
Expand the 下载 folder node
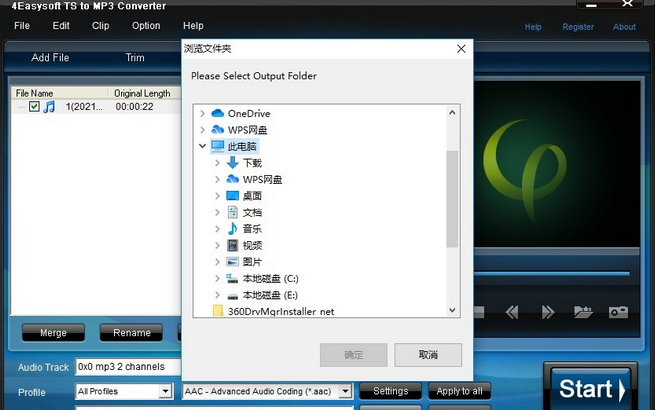pos(217,163)
